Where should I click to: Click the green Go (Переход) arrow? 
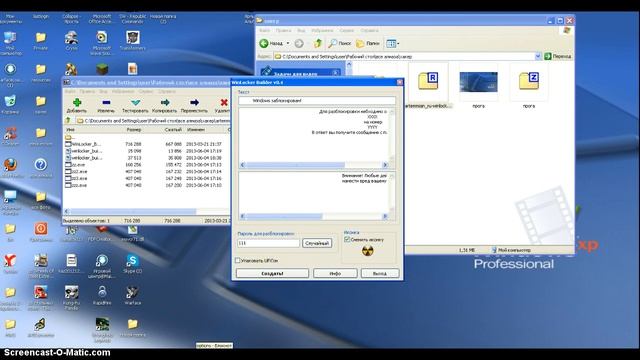click(x=548, y=56)
